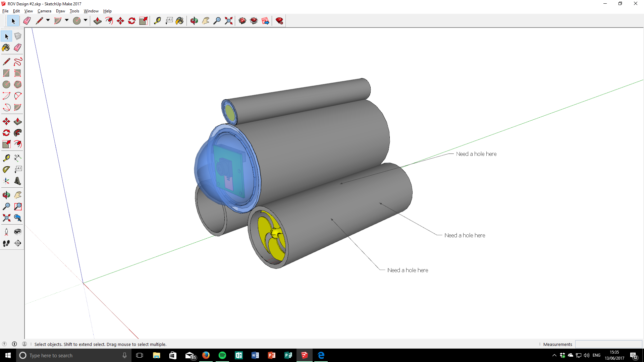Pick the Eraser in top toolbar
Screen dimensions: 644x362
point(27,21)
